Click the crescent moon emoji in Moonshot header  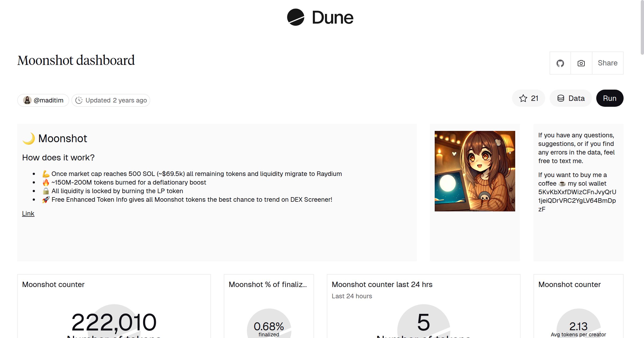click(29, 138)
